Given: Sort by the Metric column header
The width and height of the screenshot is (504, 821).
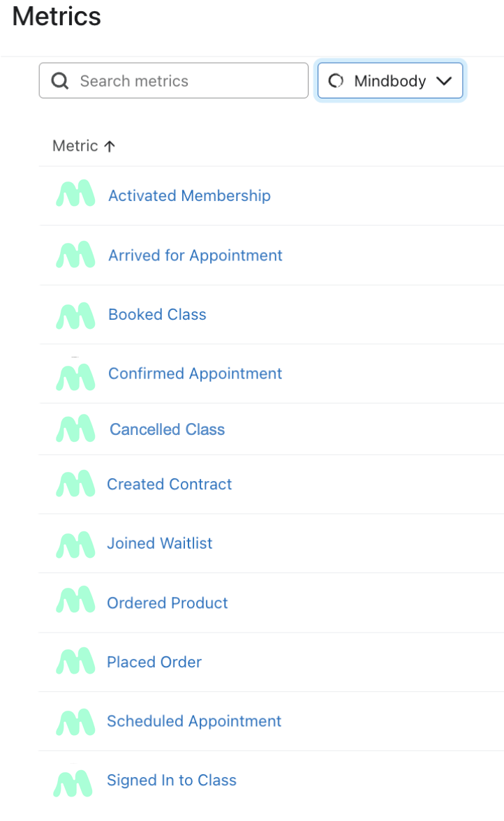Looking at the screenshot, I should tap(75, 146).
